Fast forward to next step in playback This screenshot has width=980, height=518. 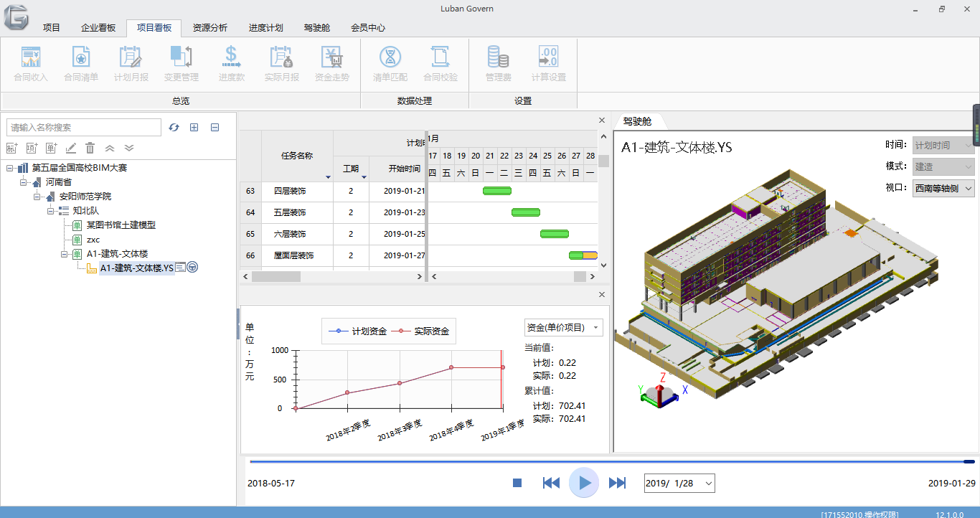coord(617,483)
